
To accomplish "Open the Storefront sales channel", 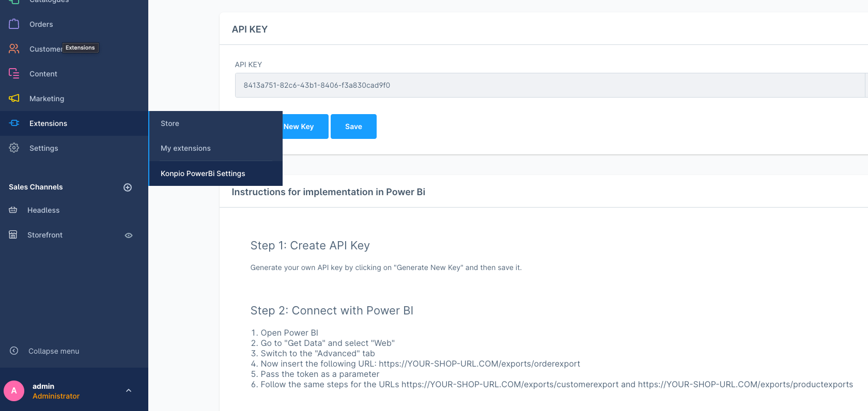I will tap(45, 235).
